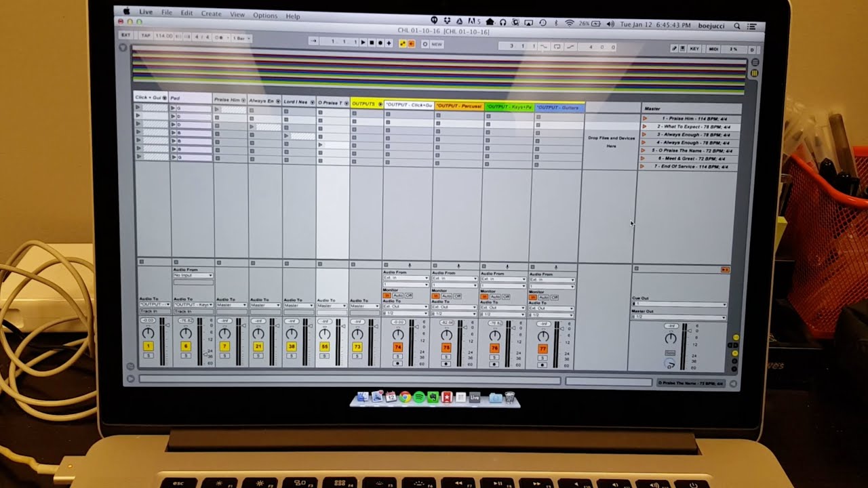Toggle the KEY map mode button

(x=694, y=49)
